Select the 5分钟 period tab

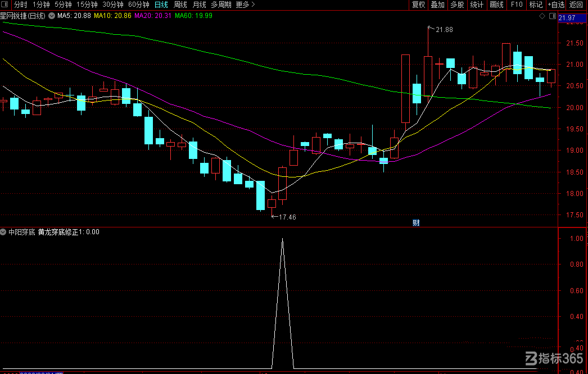point(63,4)
